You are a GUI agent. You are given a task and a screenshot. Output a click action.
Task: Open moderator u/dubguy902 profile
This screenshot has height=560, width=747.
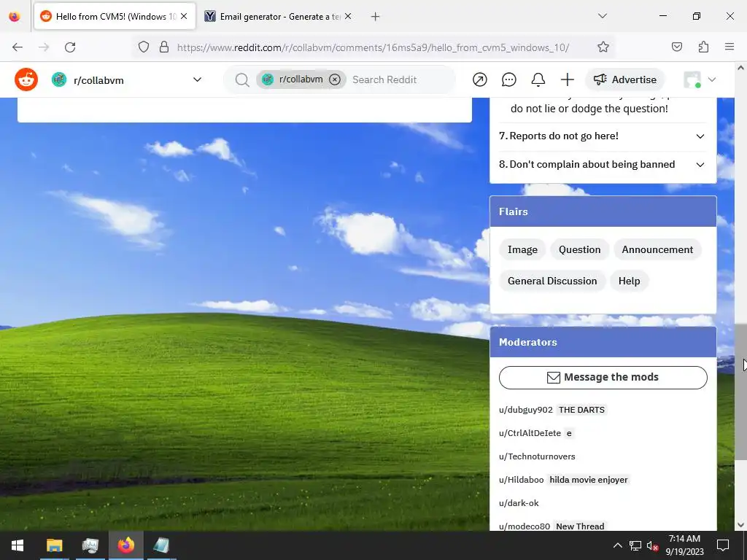click(x=526, y=410)
